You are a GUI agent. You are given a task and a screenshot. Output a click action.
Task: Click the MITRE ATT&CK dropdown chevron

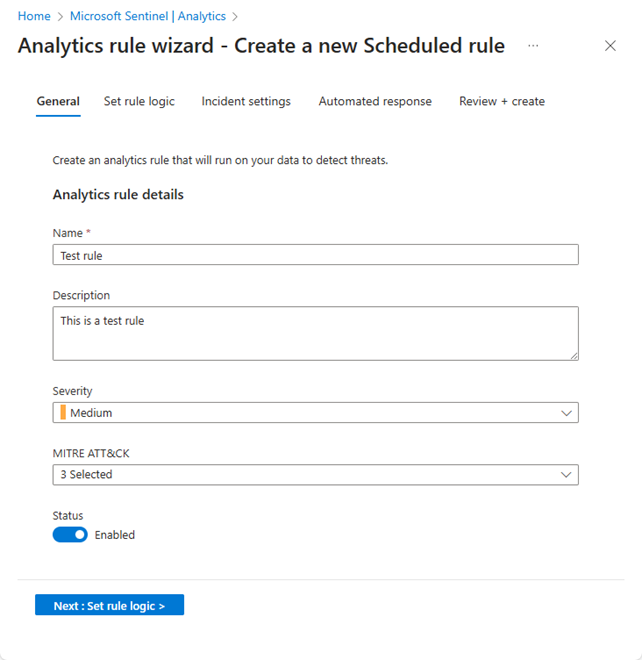pyautogui.click(x=567, y=475)
